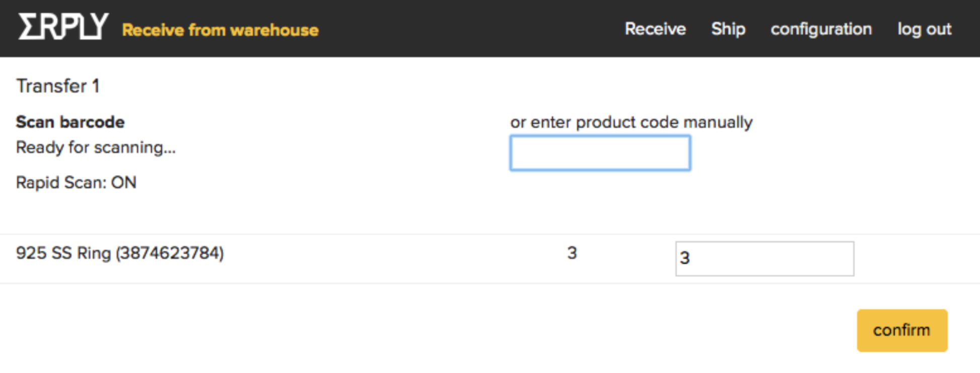Go to the configuration page

(x=821, y=29)
